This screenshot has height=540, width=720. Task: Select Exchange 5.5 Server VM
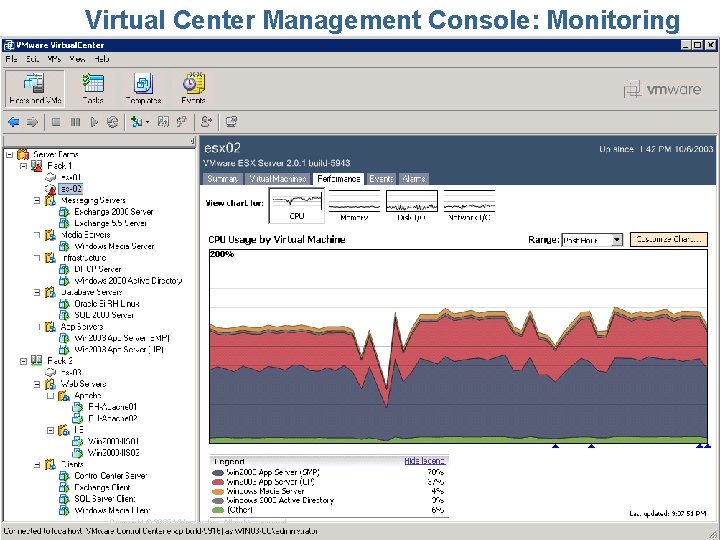tap(110, 223)
